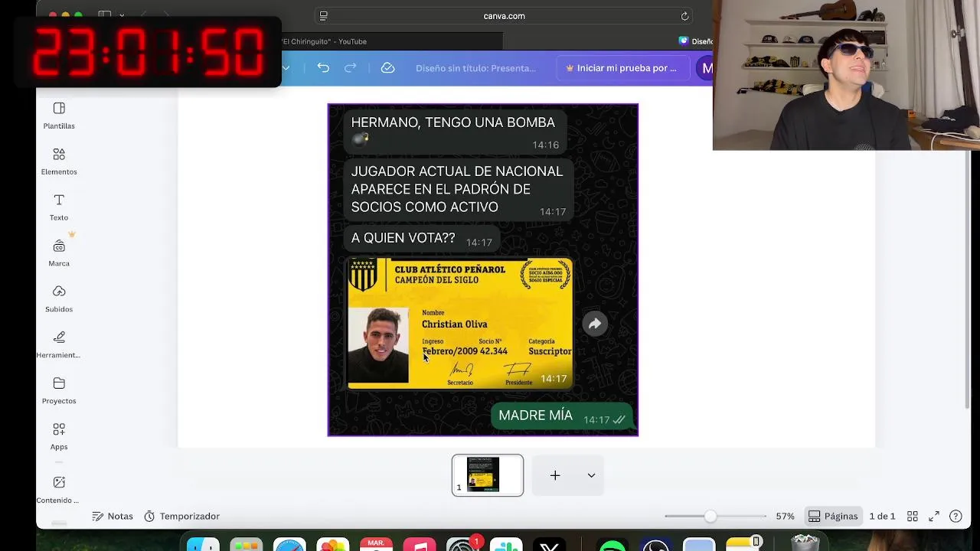The height and width of the screenshot is (551, 980).
Task: Open Safari from the dock
Action: (290, 546)
